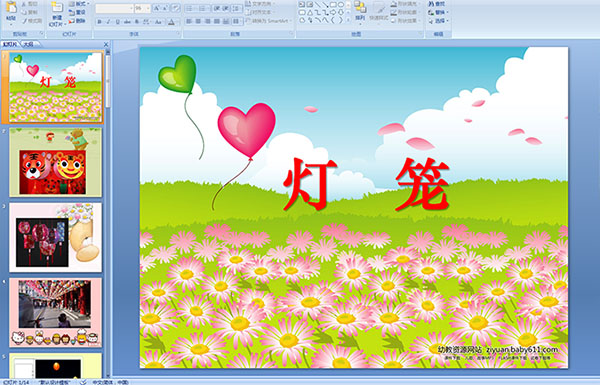Click the Delete slide button
Screen dimensions: 600x385
pos(77,21)
